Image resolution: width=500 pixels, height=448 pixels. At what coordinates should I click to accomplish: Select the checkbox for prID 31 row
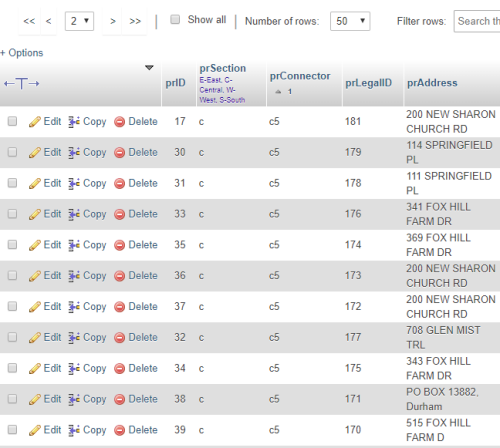(x=12, y=183)
